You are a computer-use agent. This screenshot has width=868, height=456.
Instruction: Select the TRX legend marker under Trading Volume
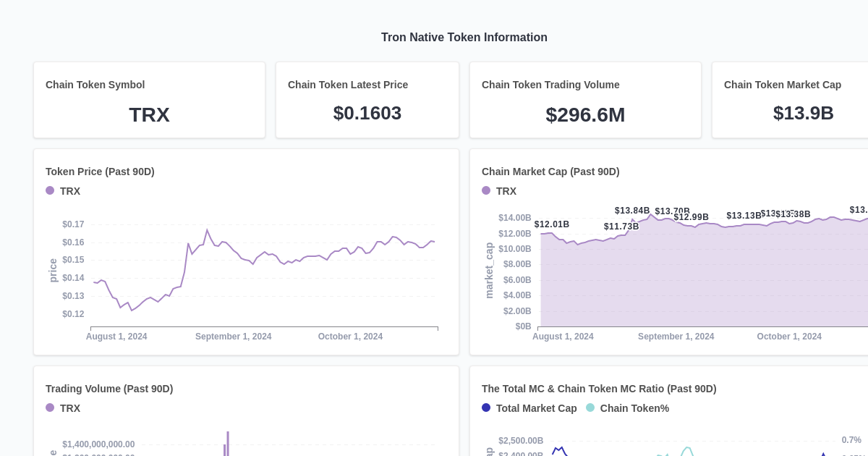pyautogui.click(x=50, y=408)
